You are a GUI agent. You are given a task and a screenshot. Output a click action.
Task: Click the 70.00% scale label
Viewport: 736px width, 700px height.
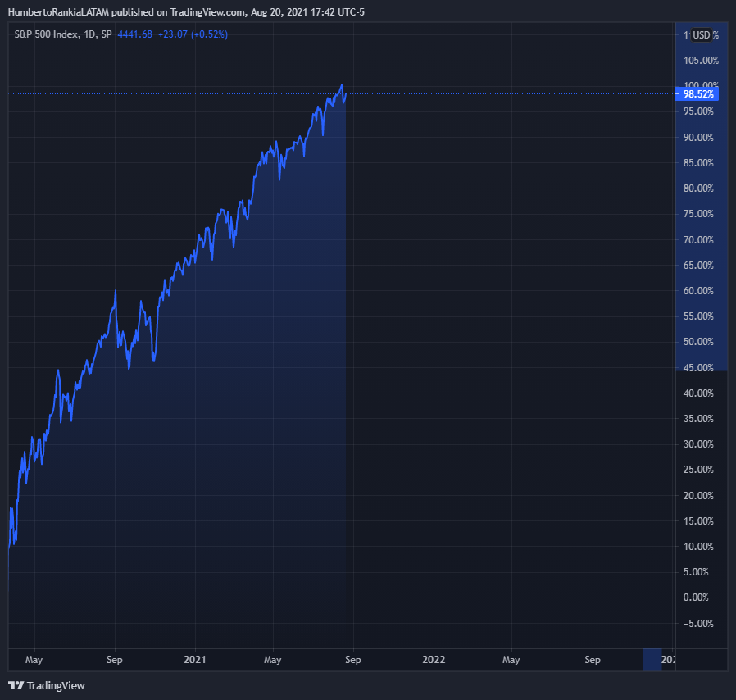[x=698, y=240]
